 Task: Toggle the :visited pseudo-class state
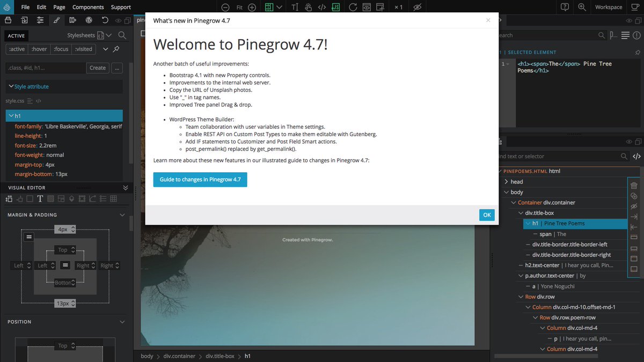(x=84, y=49)
